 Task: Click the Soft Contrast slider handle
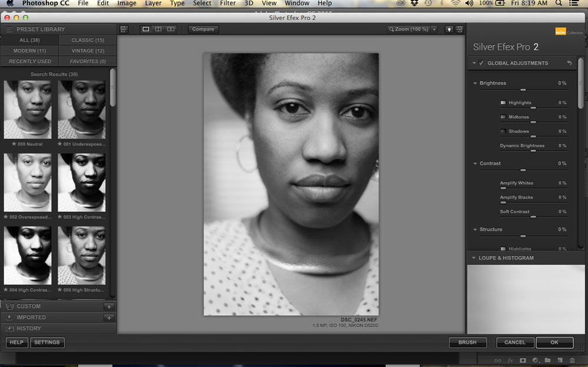click(533, 216)
